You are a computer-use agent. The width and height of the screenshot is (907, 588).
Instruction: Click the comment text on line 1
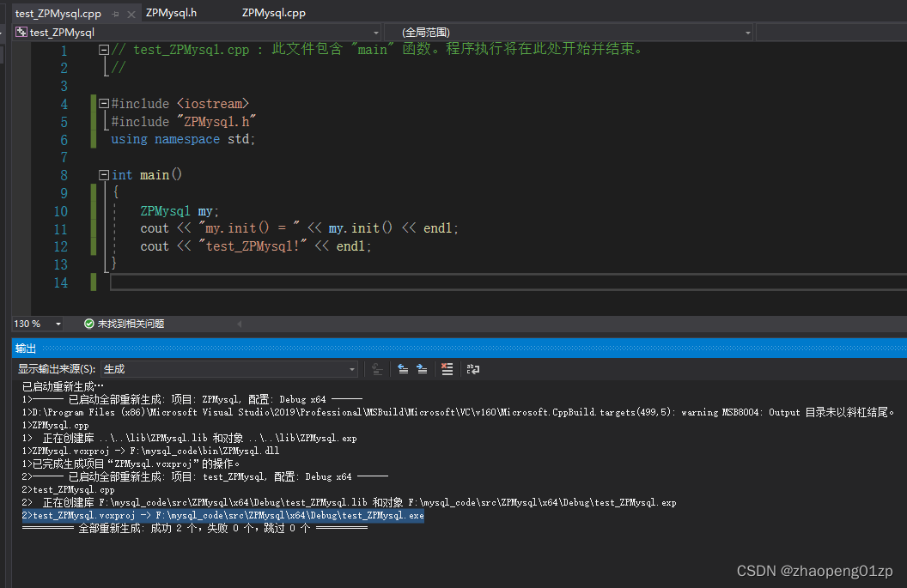(x=377, y=50)
